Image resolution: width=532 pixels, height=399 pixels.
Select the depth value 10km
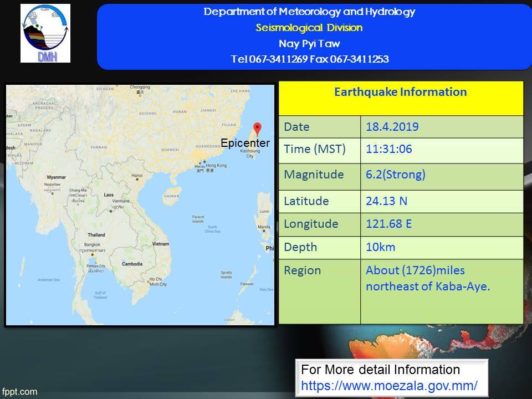pyautogui.click(x=380, y=247)
